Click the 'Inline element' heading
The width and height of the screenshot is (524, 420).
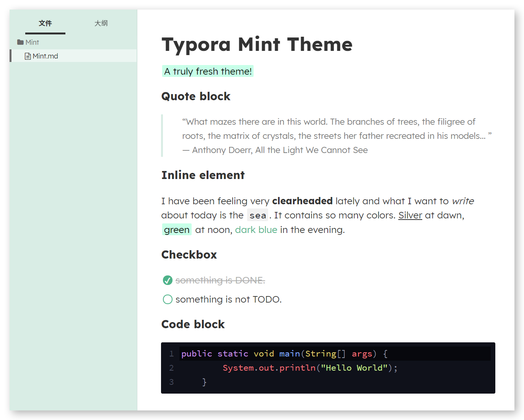(x=203, y=175)
